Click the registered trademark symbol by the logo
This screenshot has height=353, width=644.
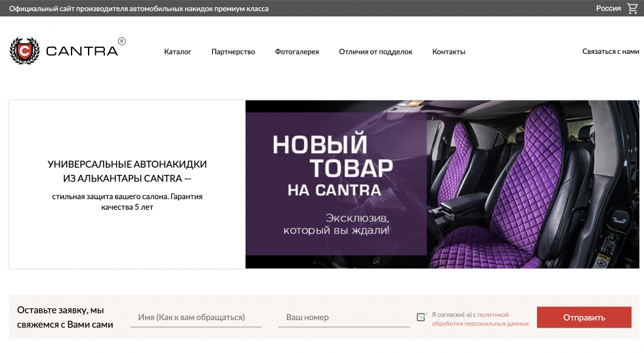click(122, 41)
